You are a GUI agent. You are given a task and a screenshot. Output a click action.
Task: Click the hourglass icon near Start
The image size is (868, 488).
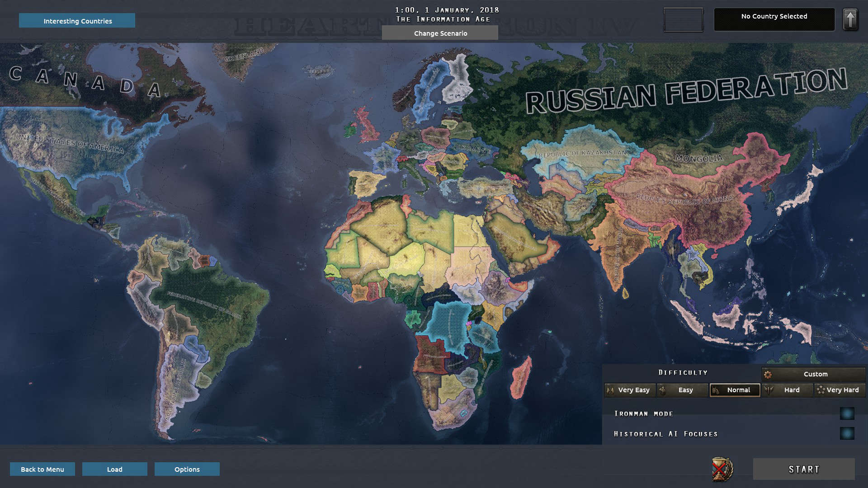pyautogui.click(x=723, y=469)
